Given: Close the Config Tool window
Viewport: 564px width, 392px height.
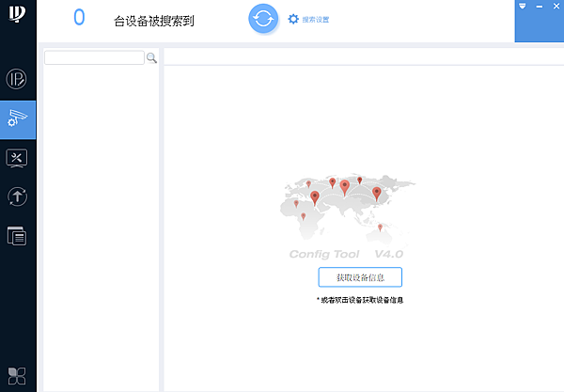Looking at the screenshot, I should pos(556,7).
